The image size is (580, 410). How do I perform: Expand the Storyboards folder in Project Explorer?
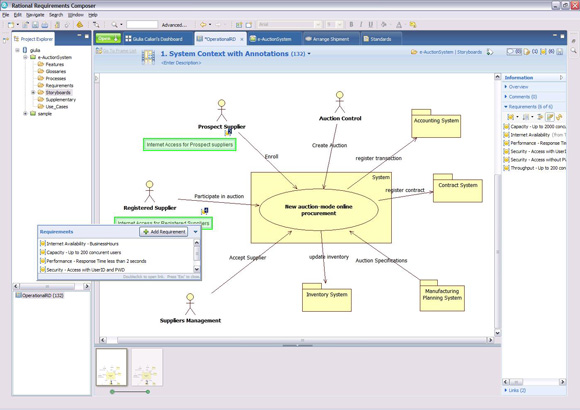point(33,93)
